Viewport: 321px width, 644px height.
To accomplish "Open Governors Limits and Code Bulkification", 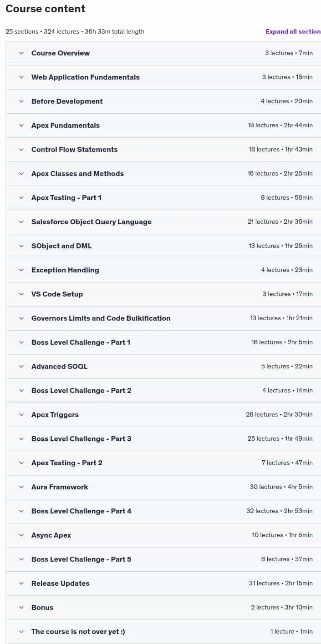I will click(x=101, y=318).
